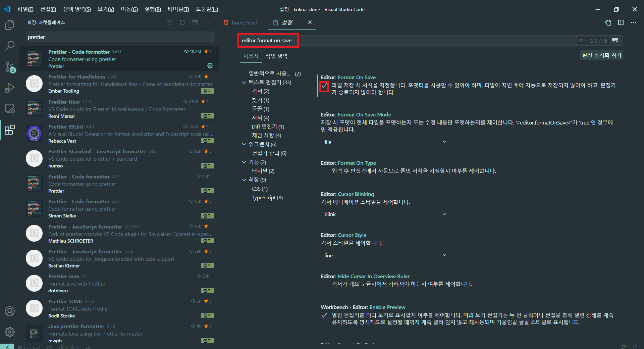Open the 보기(V) menu
The height and width of the screenshot is (349, 644).
coord(106,9)
